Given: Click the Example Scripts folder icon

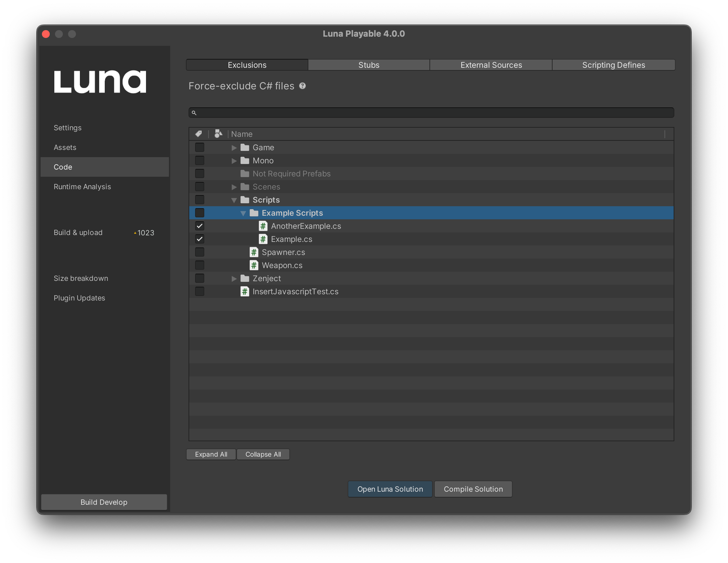Looking at the screenshot, I should (254, 213).
